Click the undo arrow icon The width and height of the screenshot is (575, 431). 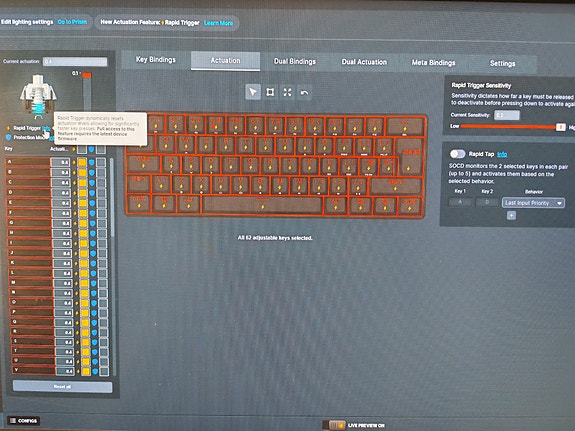(304, 93)
